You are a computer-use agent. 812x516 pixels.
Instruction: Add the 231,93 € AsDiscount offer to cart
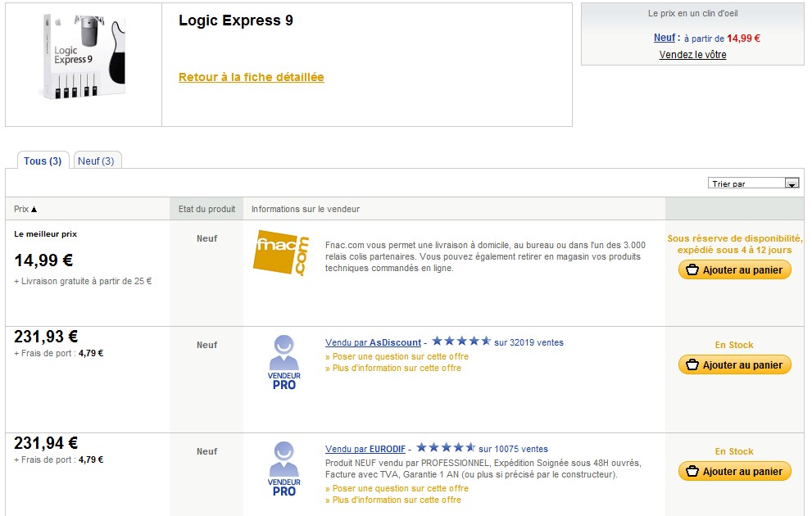tap(735, 364)
